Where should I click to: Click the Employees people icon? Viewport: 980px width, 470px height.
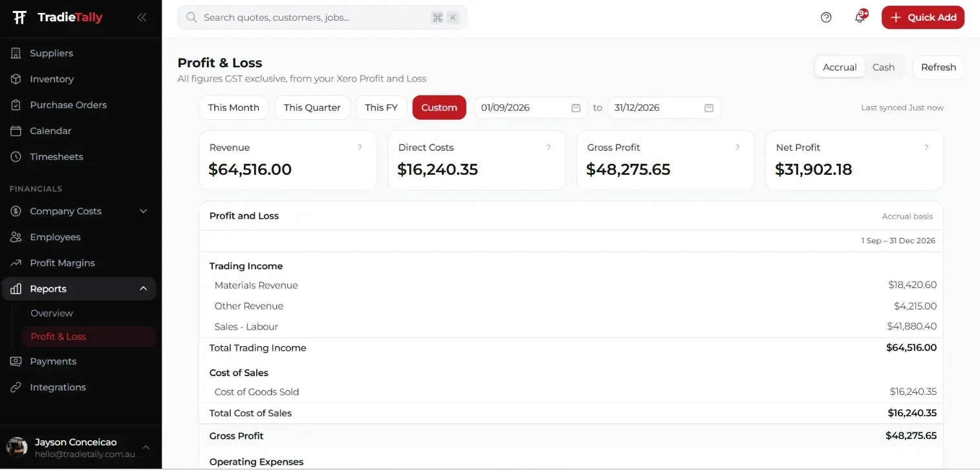[x=16, y=237]
